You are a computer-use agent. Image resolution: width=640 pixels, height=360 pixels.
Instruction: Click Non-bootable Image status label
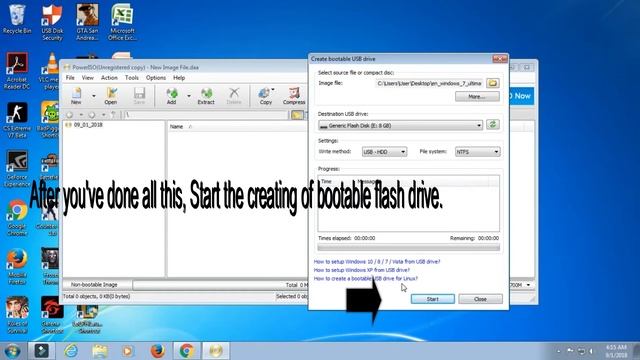tap(94, 284)
